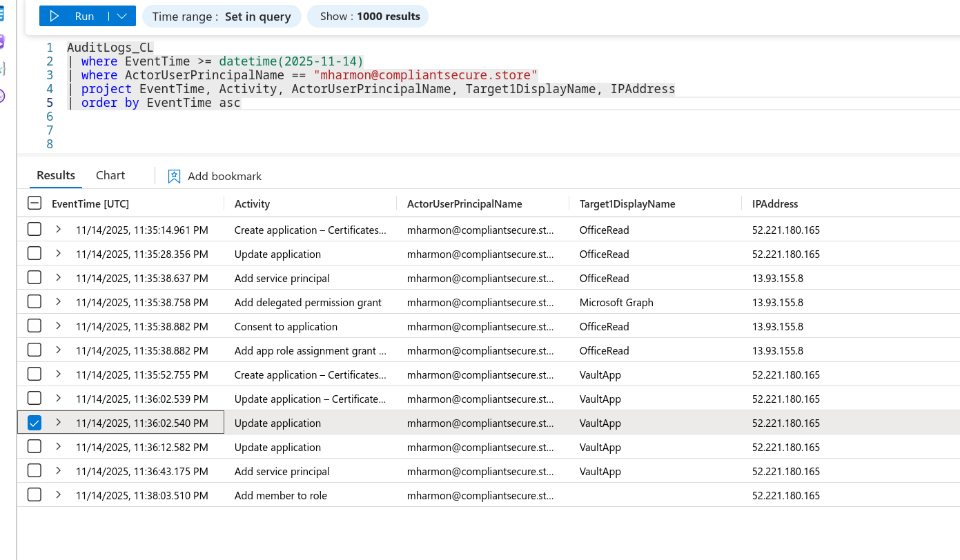Viewport: 960px width, 560px height.
Task: Click the Run query play icon
Action: [x=55, y=16]
